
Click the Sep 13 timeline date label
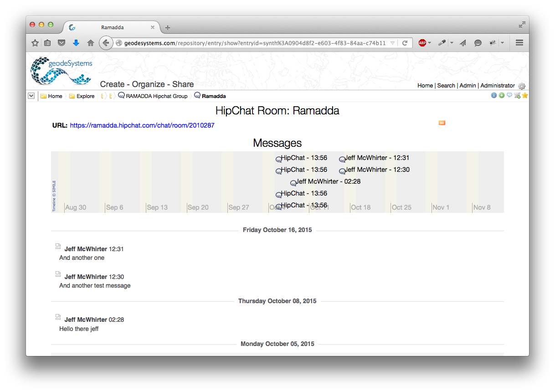point(157,207)
